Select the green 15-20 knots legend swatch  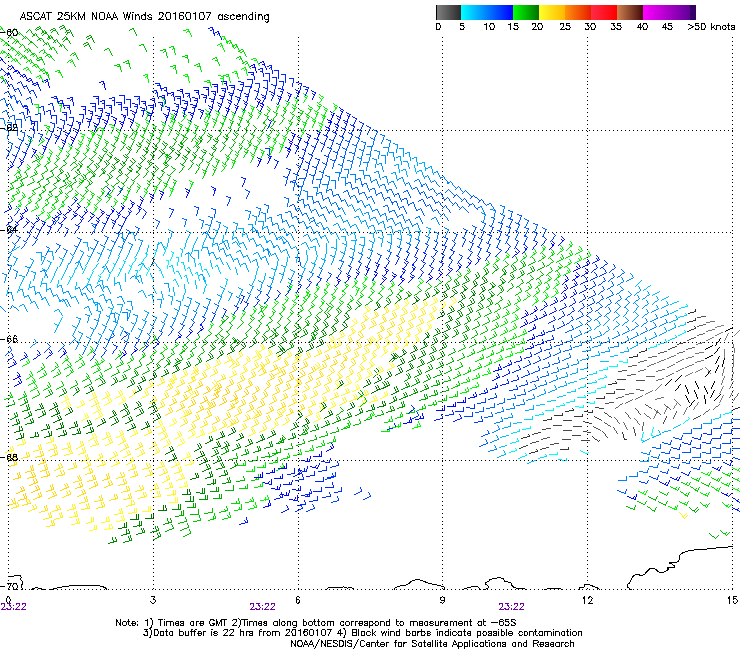point(526,12)
